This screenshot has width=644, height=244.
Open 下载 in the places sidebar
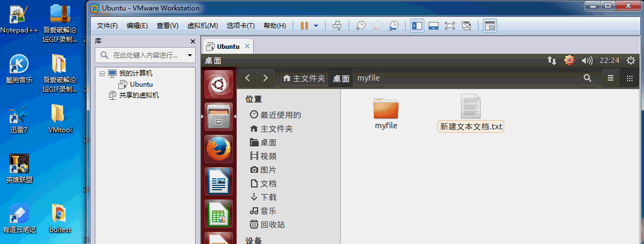pyautogui.click(x=263, y=197)
